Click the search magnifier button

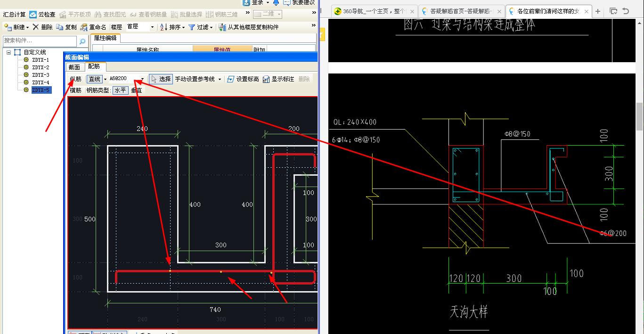[82, 41]
